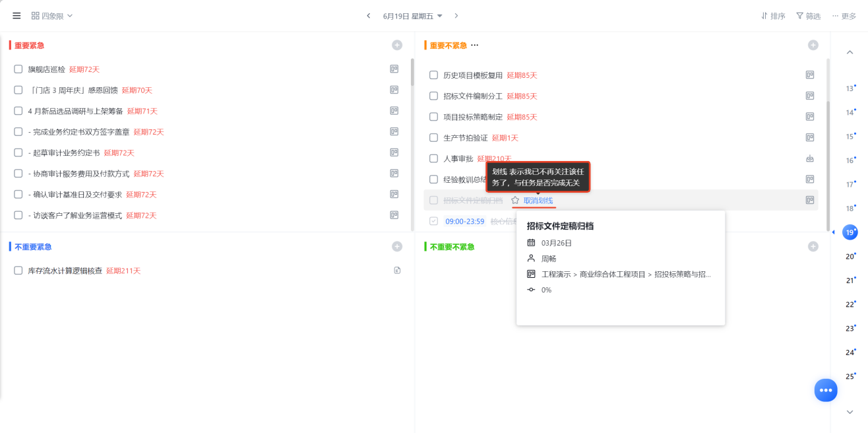The image size is (868, 433).
Task: Open 工程演示 project path in popup
Action: coord(626,274)
